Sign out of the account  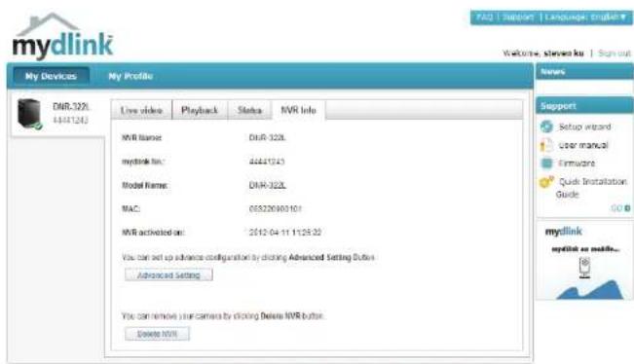pos(615,53)
